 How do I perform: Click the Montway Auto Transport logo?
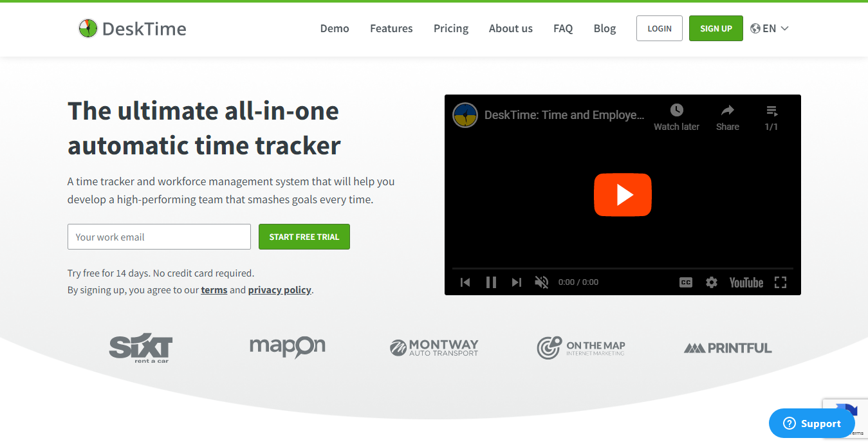(x=434, y=348)
